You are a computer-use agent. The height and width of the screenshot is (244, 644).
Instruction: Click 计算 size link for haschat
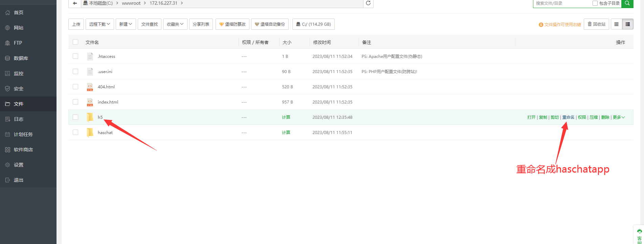coord(286,133)
